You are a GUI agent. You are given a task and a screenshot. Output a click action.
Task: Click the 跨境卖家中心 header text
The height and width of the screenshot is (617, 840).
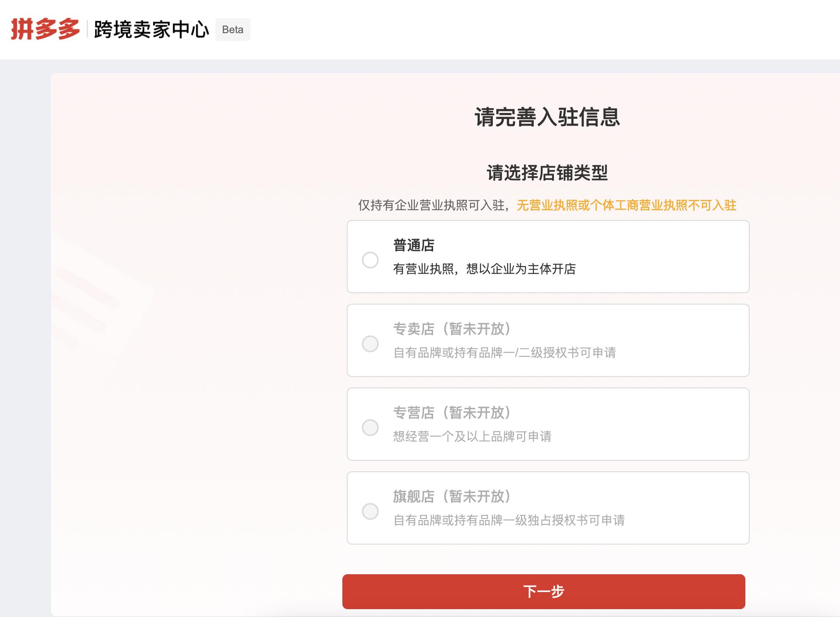pos(150,29)
